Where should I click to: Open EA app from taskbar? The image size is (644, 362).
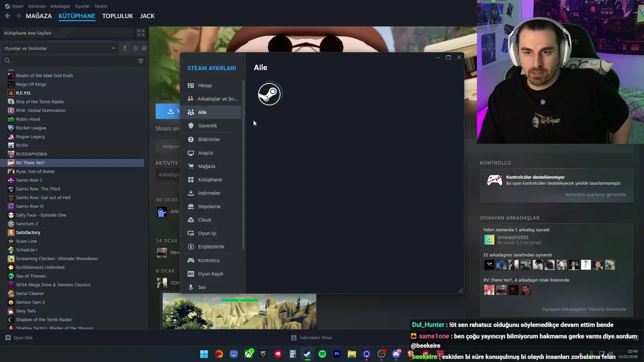click(219, 354)
